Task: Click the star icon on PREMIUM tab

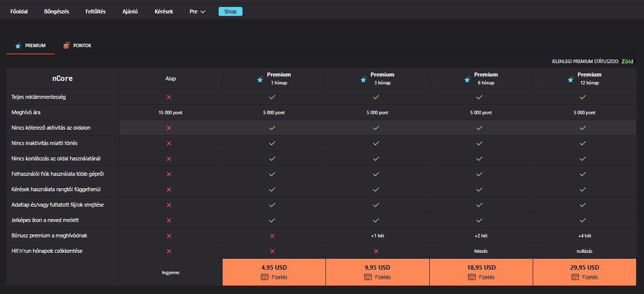Action: click(x=18, y=46)
